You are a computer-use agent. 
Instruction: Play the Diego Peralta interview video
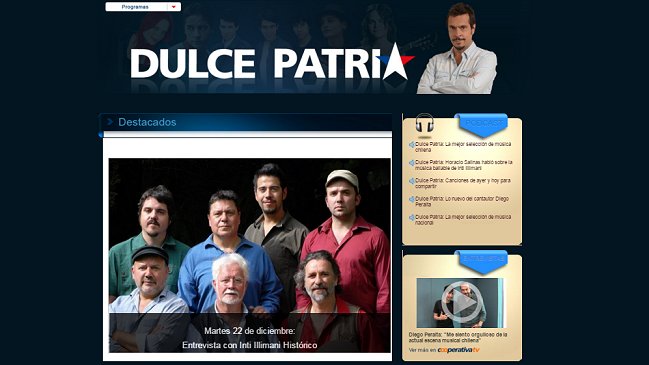pyautogui.click(x=461, y=303)
